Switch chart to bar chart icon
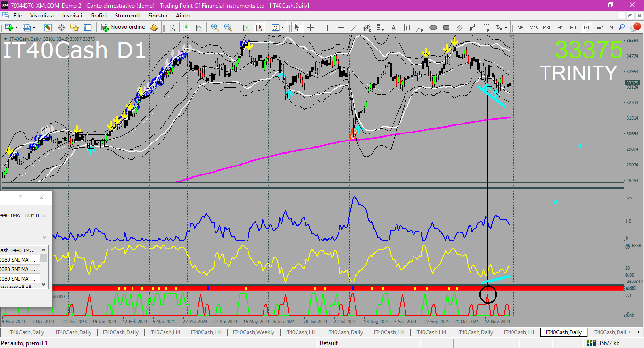644x348 pixels. click(x=172, y=27)
